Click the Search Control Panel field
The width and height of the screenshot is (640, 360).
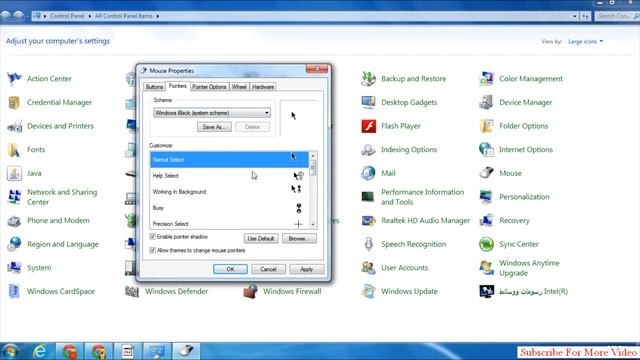pyautogui.click(x=616, y=16)
